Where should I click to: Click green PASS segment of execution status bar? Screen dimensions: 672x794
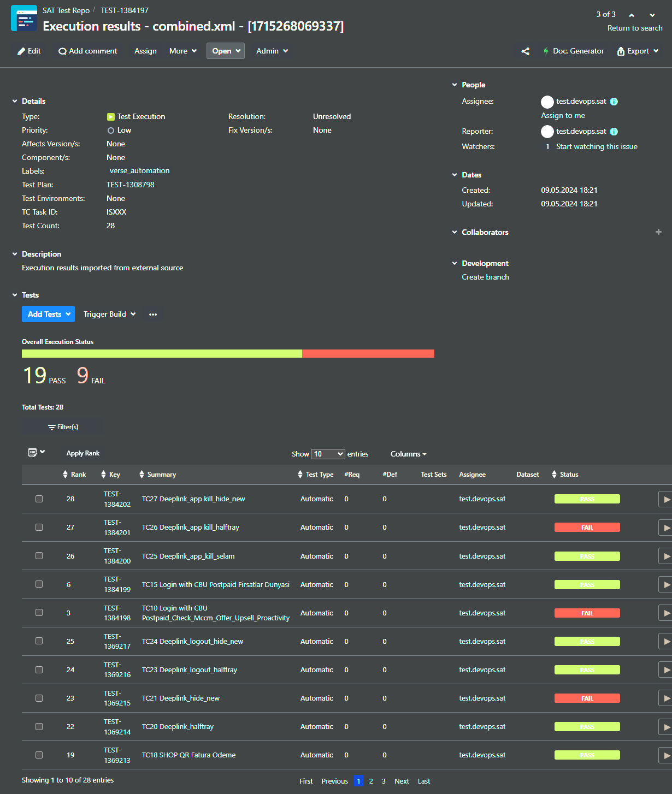[x=162, y=354]
